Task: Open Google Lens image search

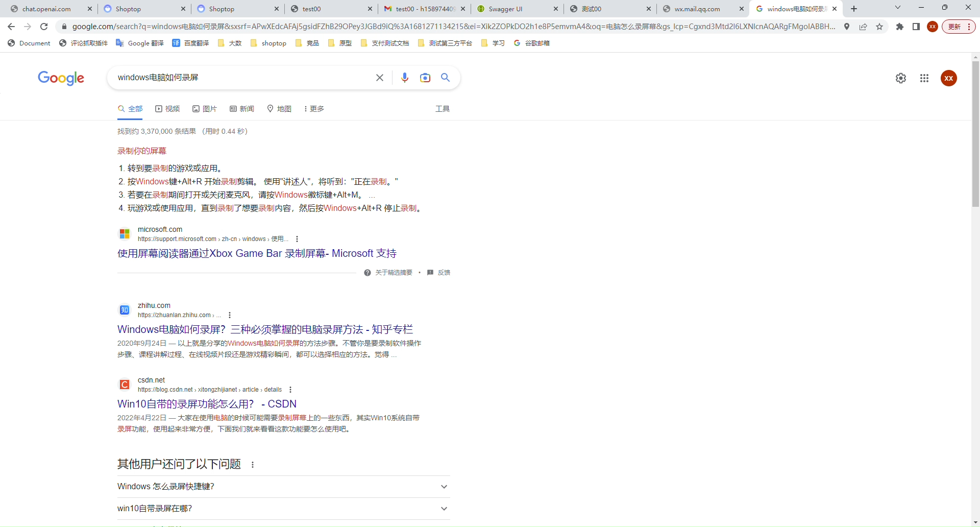Action: (426, 78)
